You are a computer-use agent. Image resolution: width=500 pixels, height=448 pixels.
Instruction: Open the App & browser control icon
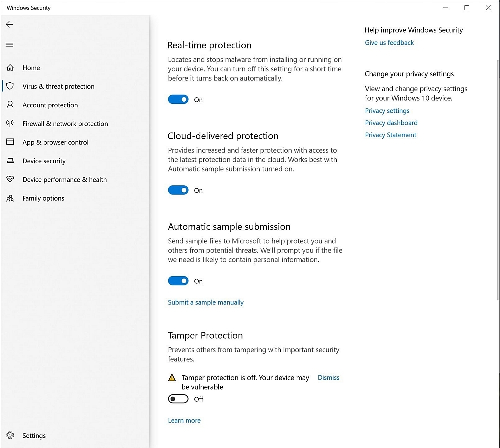(x=10, y=142)
